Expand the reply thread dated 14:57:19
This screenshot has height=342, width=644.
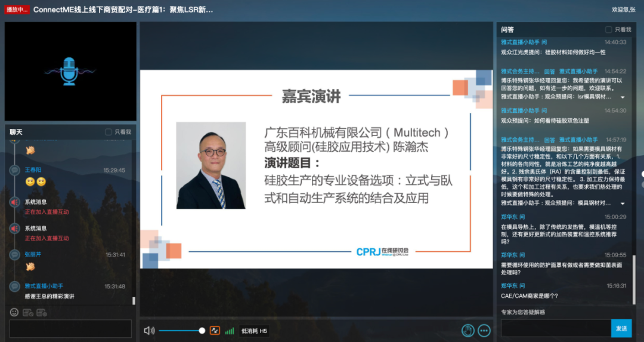(623, 204)
